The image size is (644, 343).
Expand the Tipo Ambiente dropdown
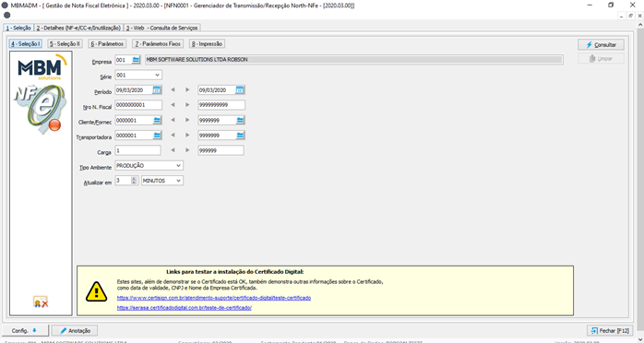tap(179, 166)
